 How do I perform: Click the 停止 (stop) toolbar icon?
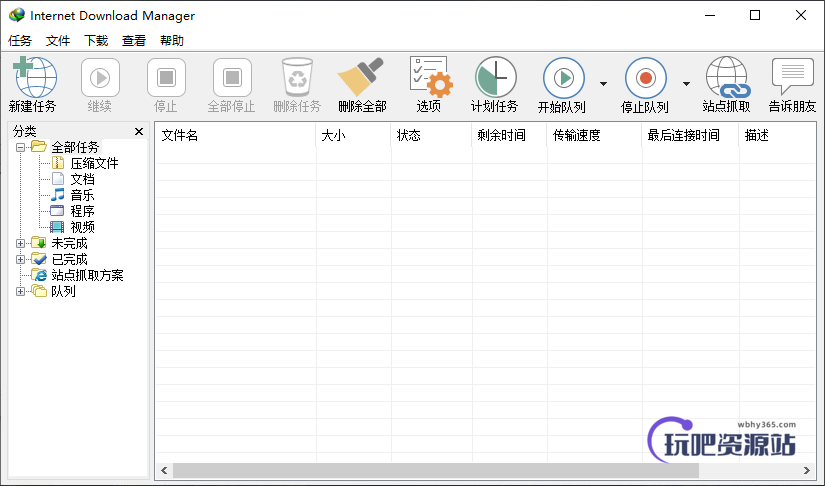[166, 78]
